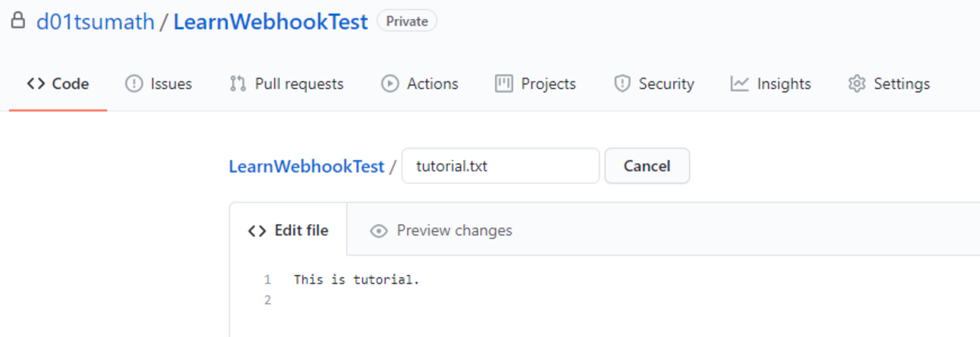Open the Projects tab
This screenshot has width=980, height=337.
536,84
